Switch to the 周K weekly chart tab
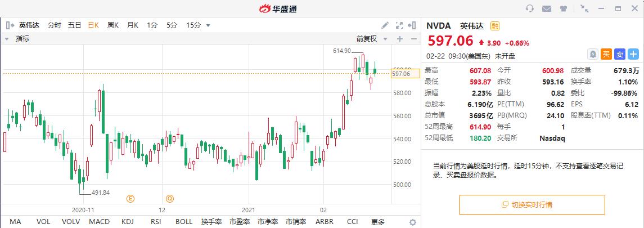Viewport: 644px width, 228px height. pos(112,25)
